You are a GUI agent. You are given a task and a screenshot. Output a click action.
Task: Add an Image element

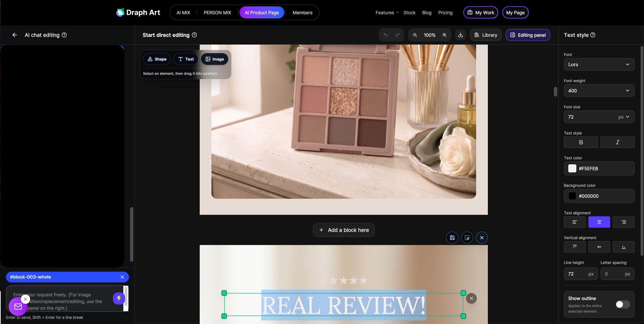214,59
